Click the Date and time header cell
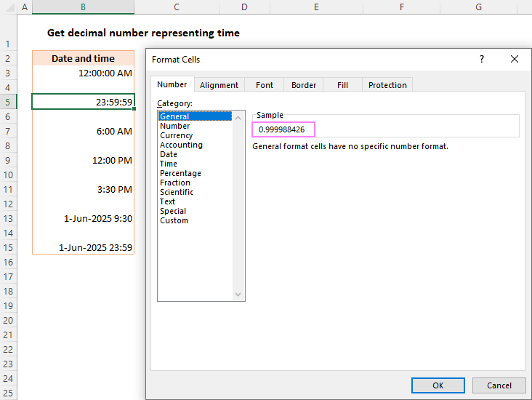The height and width of the screenshot is (400, 532). (x=83, y=58)
